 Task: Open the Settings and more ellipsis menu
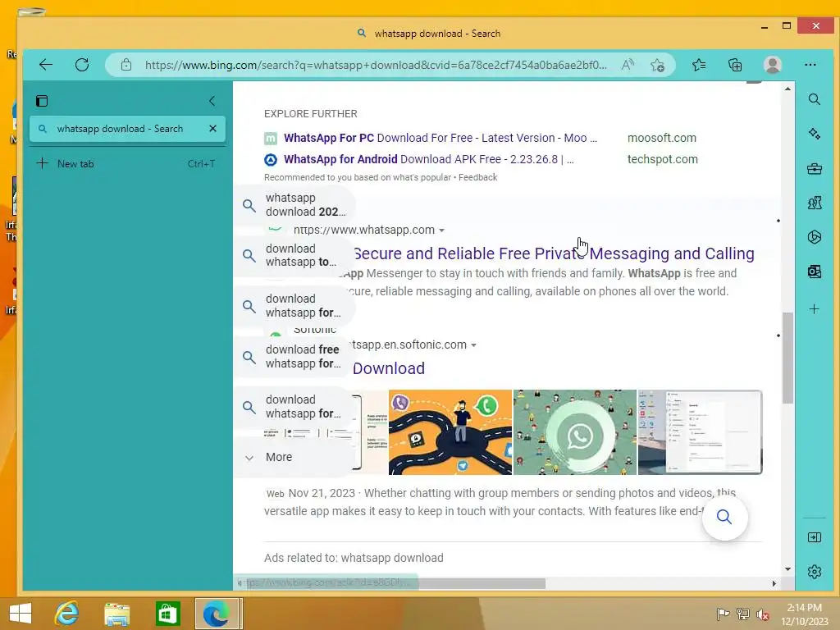(x=810, y=65)
